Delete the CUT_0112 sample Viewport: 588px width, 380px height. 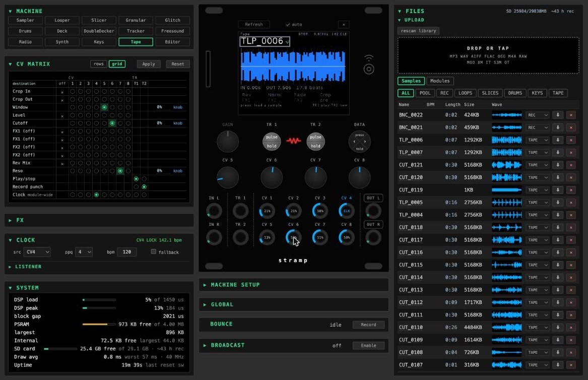[x=571, y=302]
